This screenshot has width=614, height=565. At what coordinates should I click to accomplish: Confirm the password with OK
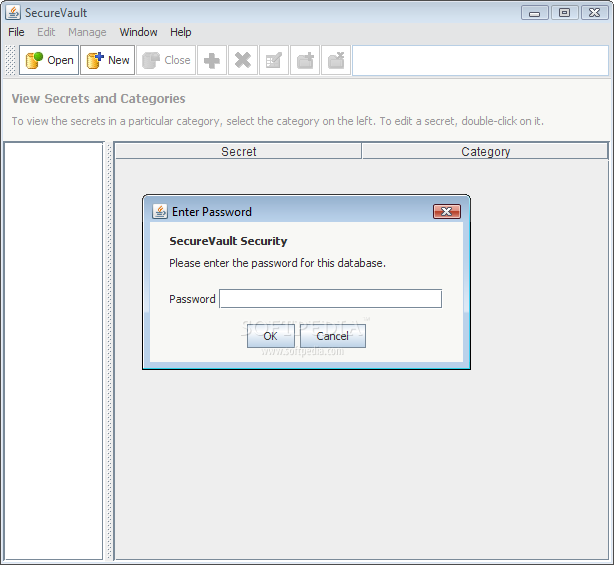(x=271, y=336)
